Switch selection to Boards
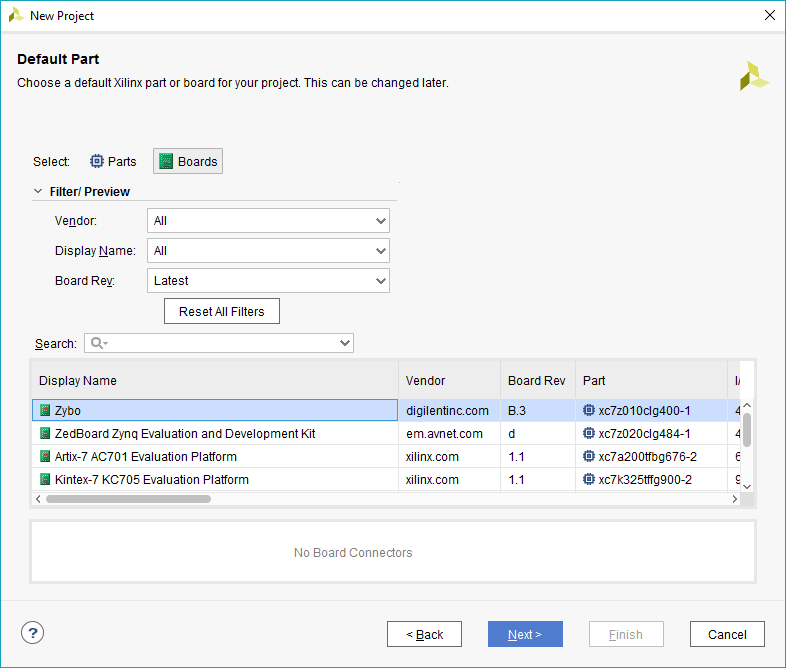786x668 pixels. click(188, 161)
